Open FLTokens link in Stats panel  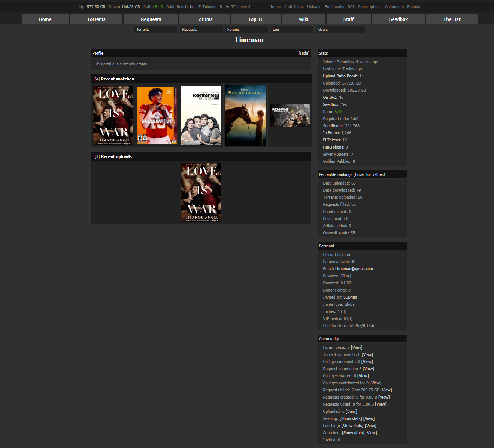[332, 140]
